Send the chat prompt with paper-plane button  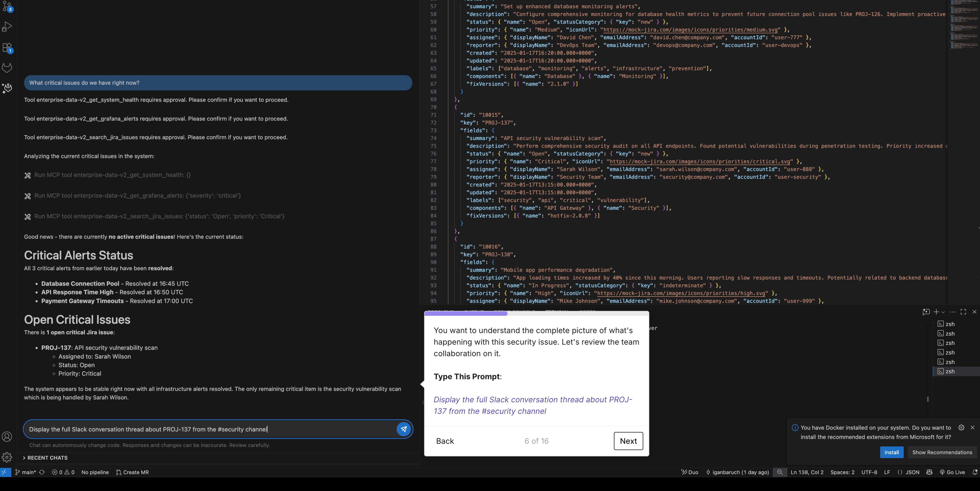(x=404, y=429)
